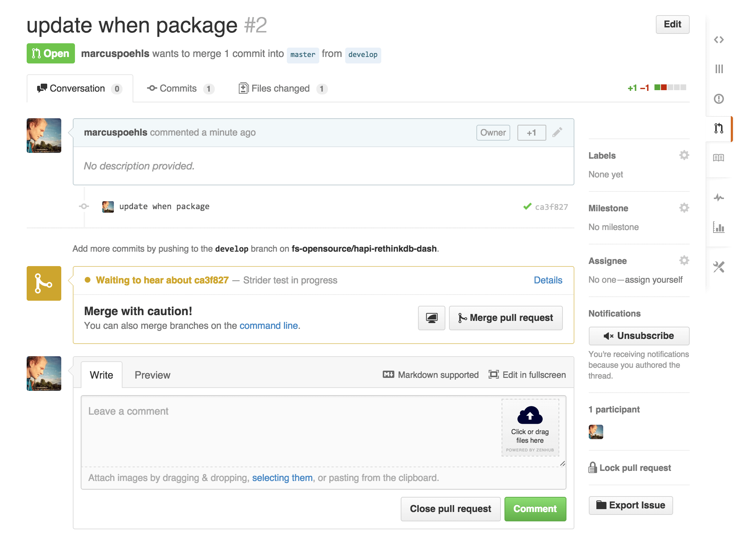Click the pencil edit comment icon
This screenshot has width=756, height=543.
(557, 132)
